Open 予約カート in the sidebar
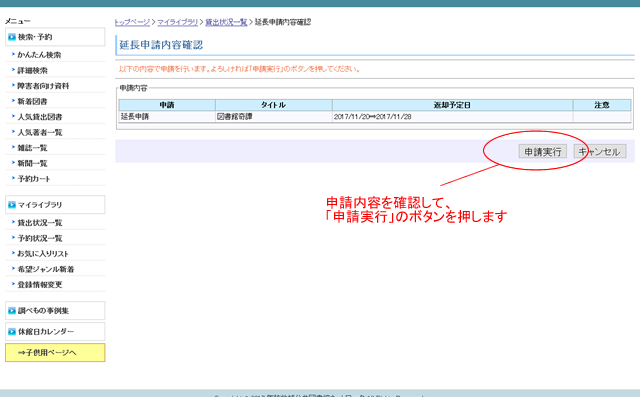This screenshot has height=397, width=640. (x=34, y=179)
